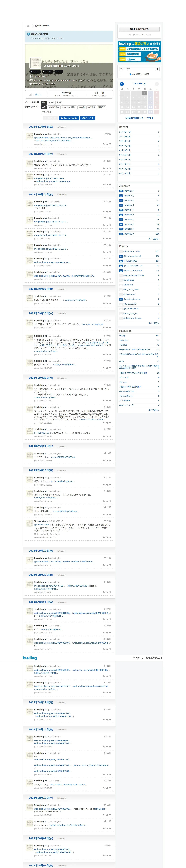Open archive month 2024年09月
This screenshot has width=186, height=868.
click(x=129, y=201)
